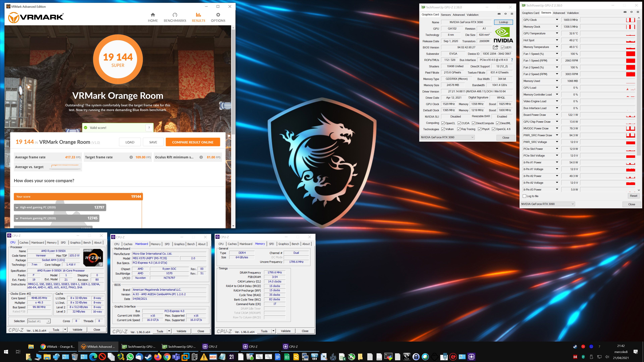Open SPD tab in CPU-Z Mainboard window
644x362 pixels.
click(167, 244)
